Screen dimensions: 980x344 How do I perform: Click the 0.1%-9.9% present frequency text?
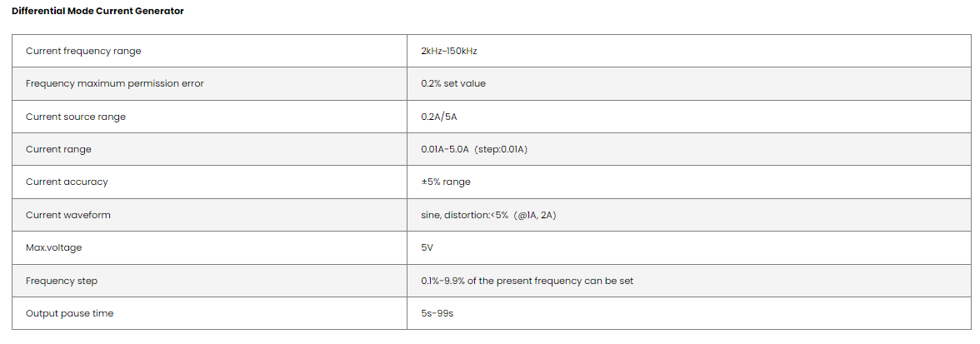click(x=527, y=281)
